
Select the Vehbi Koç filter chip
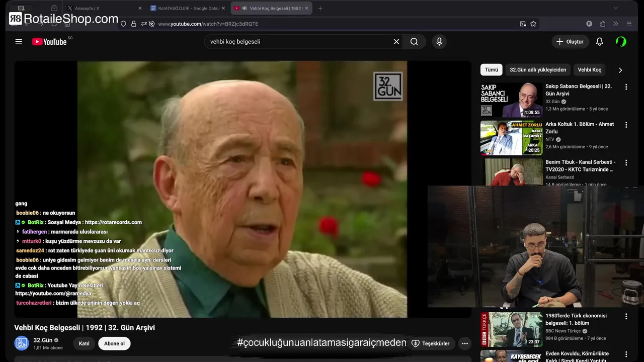point(589,70)
